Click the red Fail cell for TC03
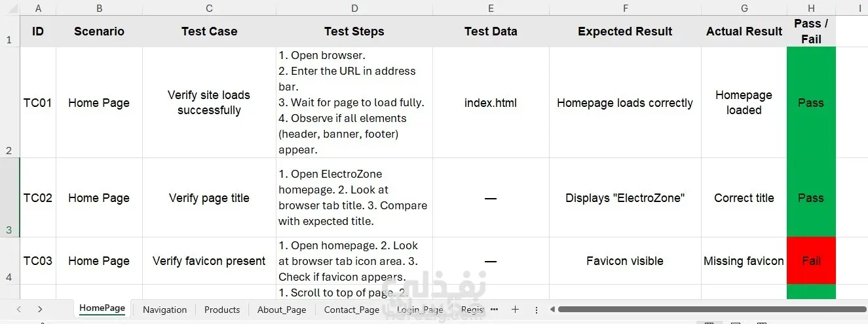The image size is (868, 324). pos(811,261)
